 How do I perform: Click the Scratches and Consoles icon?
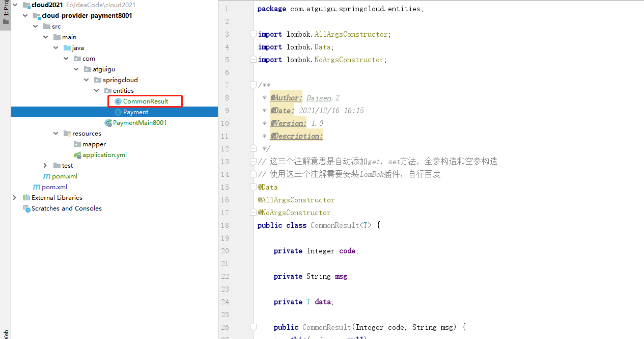[26, 208]
